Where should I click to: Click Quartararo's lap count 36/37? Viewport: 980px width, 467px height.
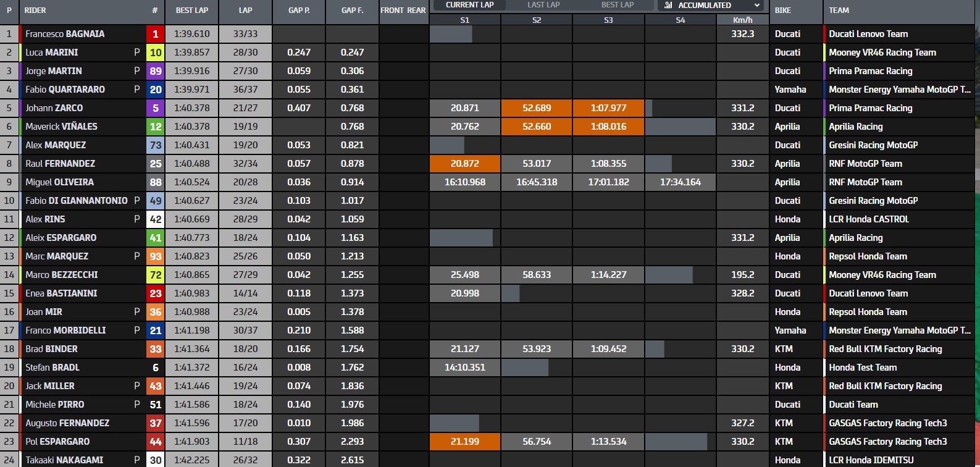[245, 90]
